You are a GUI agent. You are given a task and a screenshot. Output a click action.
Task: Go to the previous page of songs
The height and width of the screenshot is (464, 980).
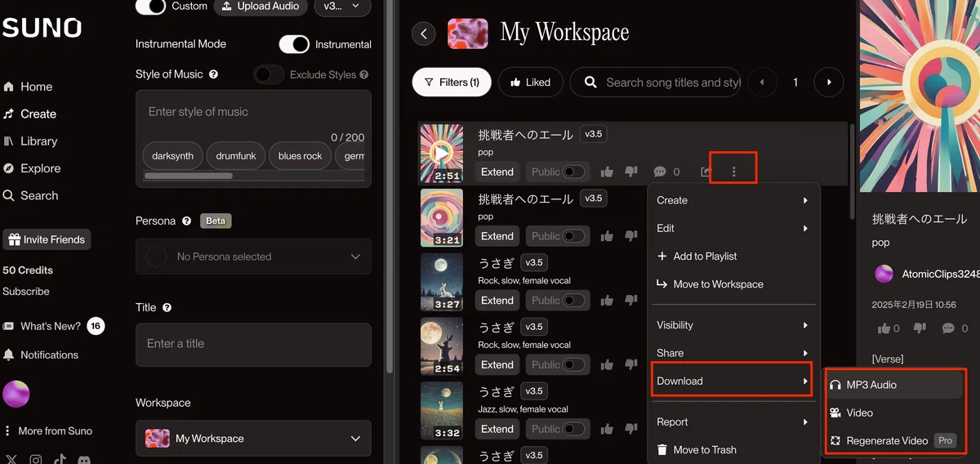click(x=763, y=83)
